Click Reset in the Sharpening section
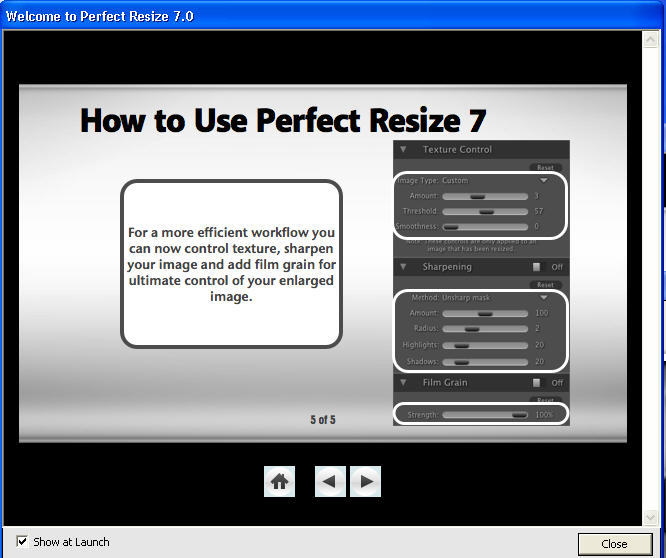The image size is (666, 558). coord(545,284)
